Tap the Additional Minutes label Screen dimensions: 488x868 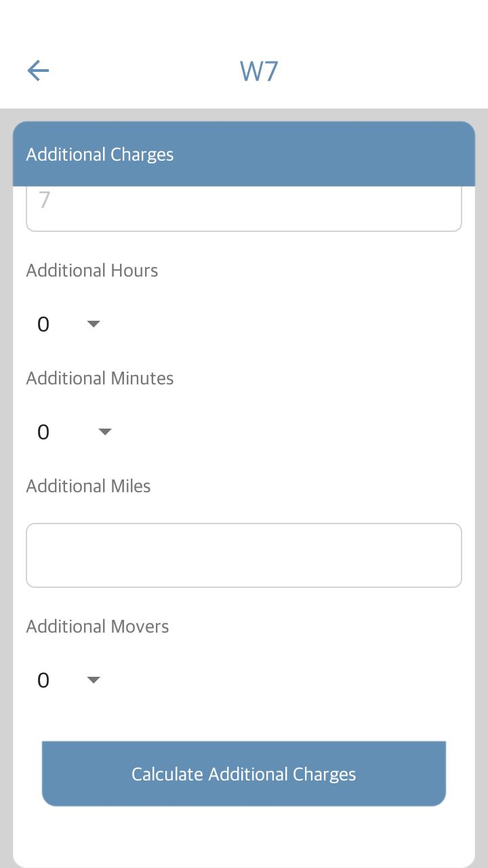100,378
